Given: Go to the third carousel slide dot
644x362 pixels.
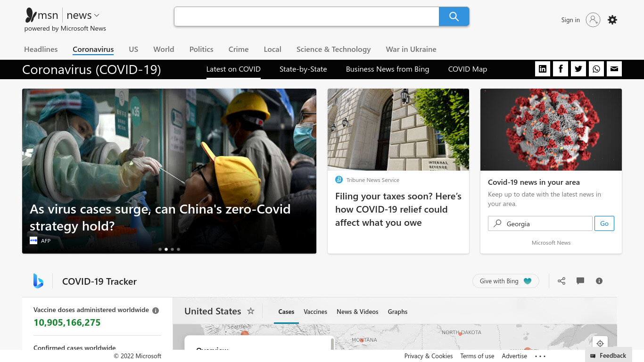Looking at the screenshot, I should (x=172, y=249).
